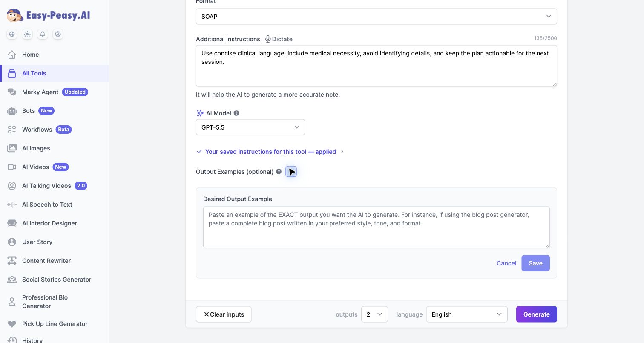
Task: Click the 'Desired Output Example' label
Action: (x=238, y=199)
